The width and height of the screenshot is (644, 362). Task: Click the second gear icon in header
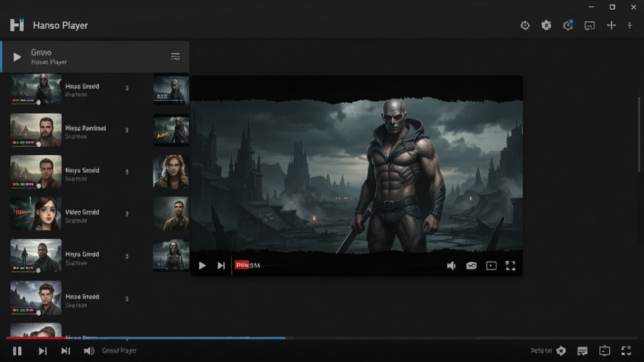pos(547,25)
